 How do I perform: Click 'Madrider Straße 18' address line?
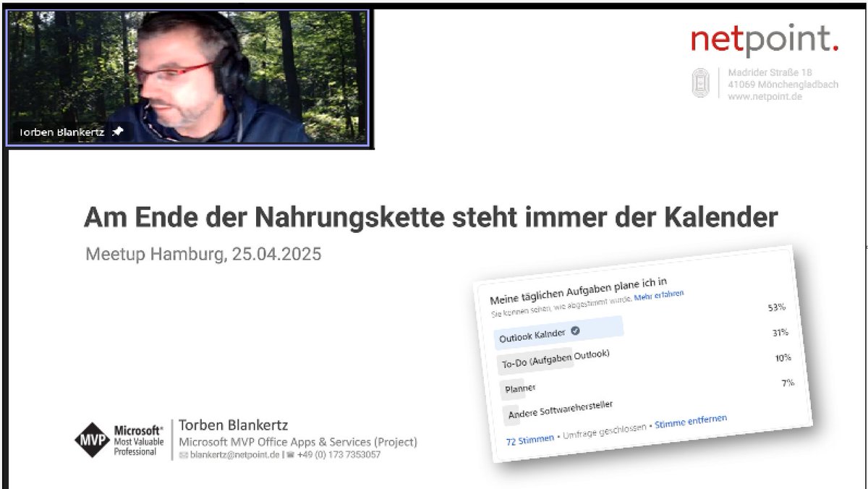click(770, 72)
